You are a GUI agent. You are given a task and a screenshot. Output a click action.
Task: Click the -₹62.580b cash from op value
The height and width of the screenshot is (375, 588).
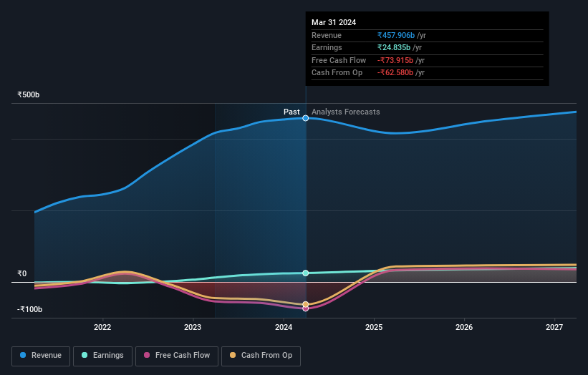click(x=395, y=73)
